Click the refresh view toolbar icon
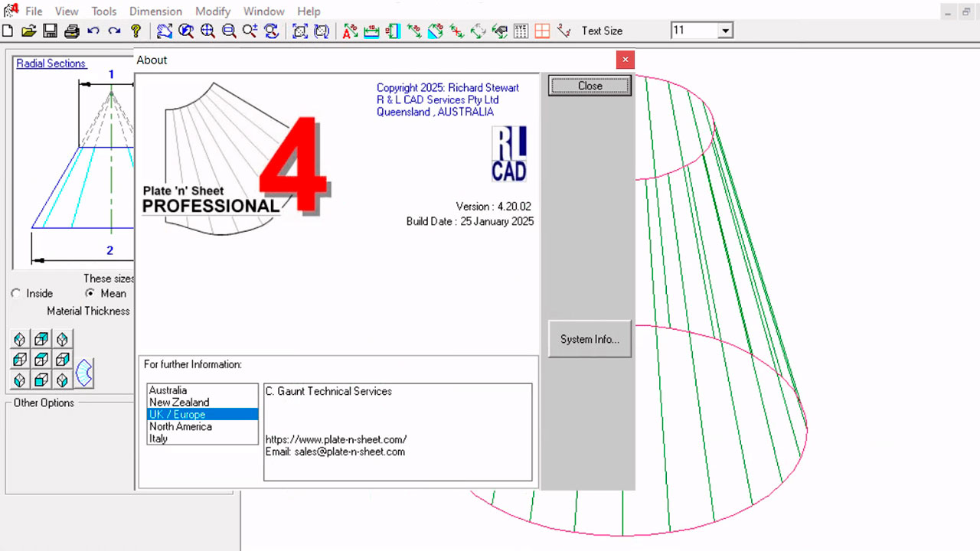Image resolution: width=980 pixels, height=551 pixels. [270, 31]
